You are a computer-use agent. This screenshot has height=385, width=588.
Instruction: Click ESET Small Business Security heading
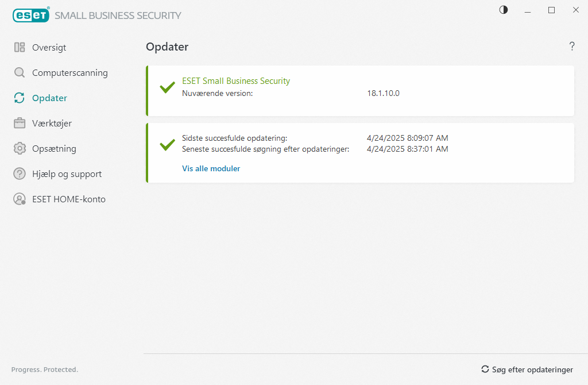click(236, 81)
